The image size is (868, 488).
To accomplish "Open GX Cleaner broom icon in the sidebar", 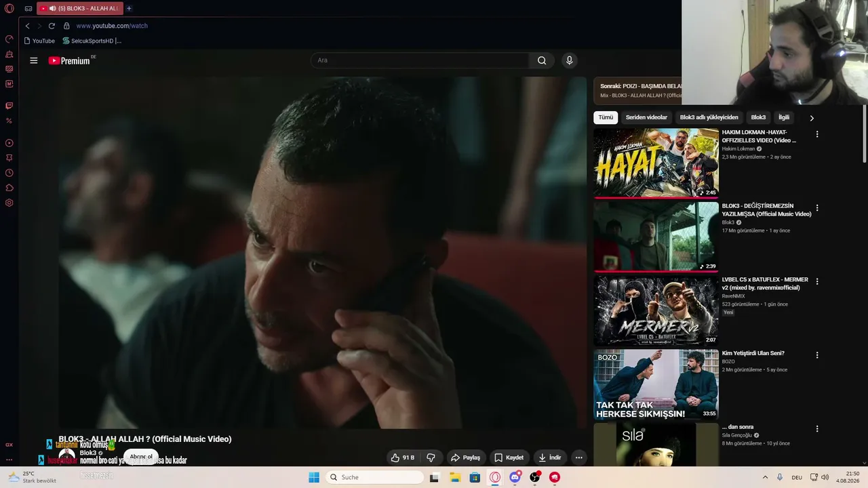I will (x=9, y=54).
